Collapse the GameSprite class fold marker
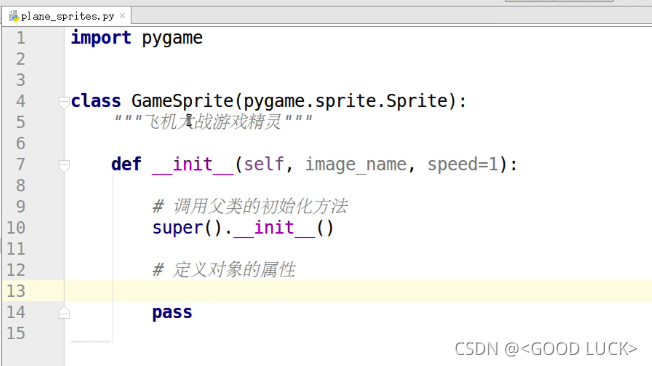This screenshot has width=652, height=366. point(64,102)
